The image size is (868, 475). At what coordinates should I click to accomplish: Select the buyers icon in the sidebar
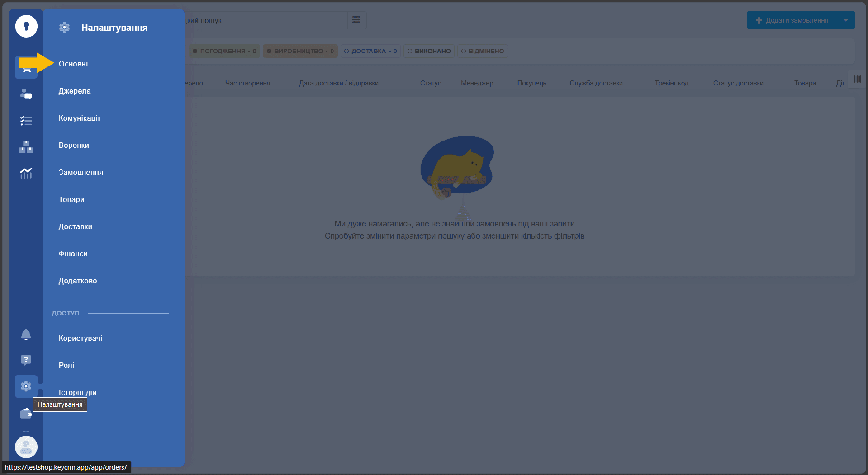(26, 95)
